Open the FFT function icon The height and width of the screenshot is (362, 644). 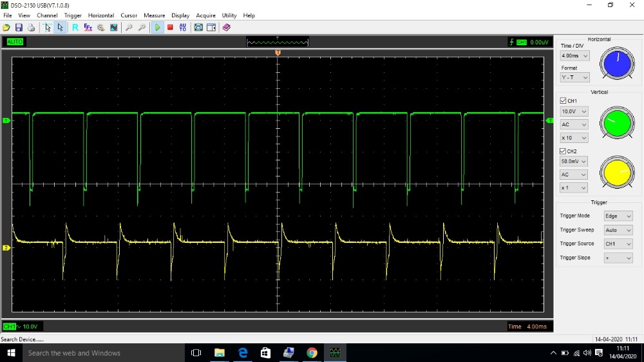point(88,28)
